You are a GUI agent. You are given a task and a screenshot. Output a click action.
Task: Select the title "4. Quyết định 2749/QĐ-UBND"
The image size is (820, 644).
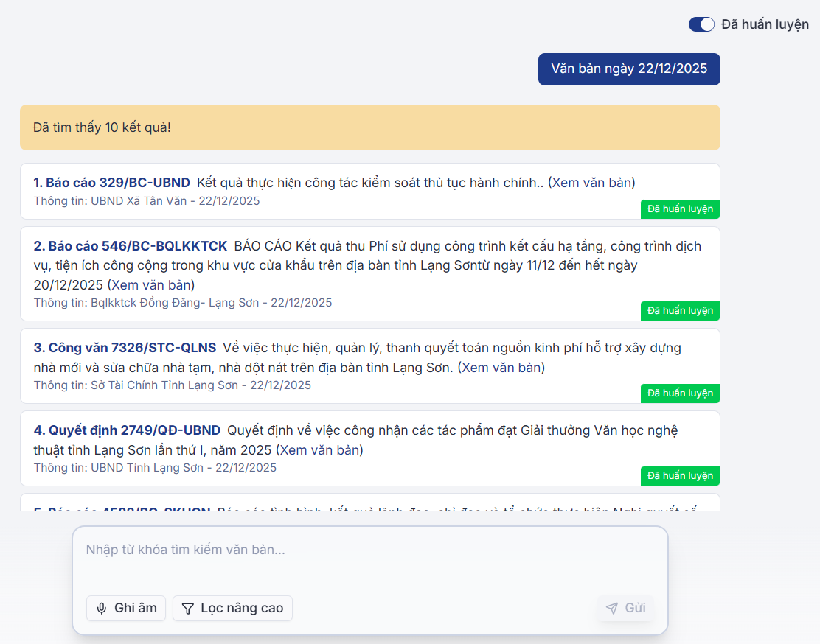(x=127, y=430)
